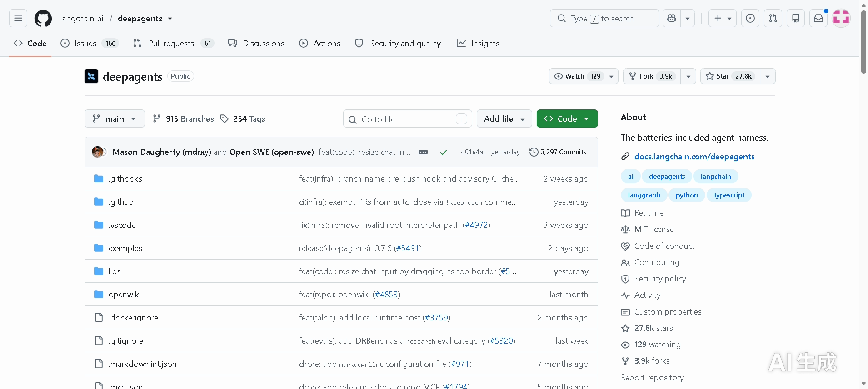
Task: Click the .markdownlint.json file icon
Action: coord(99,364)
